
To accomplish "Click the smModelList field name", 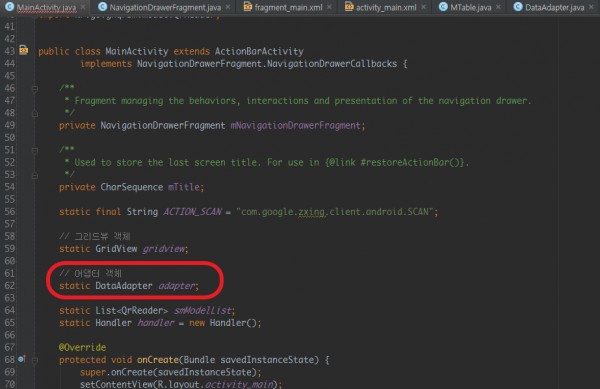I will tap(202, 311).
